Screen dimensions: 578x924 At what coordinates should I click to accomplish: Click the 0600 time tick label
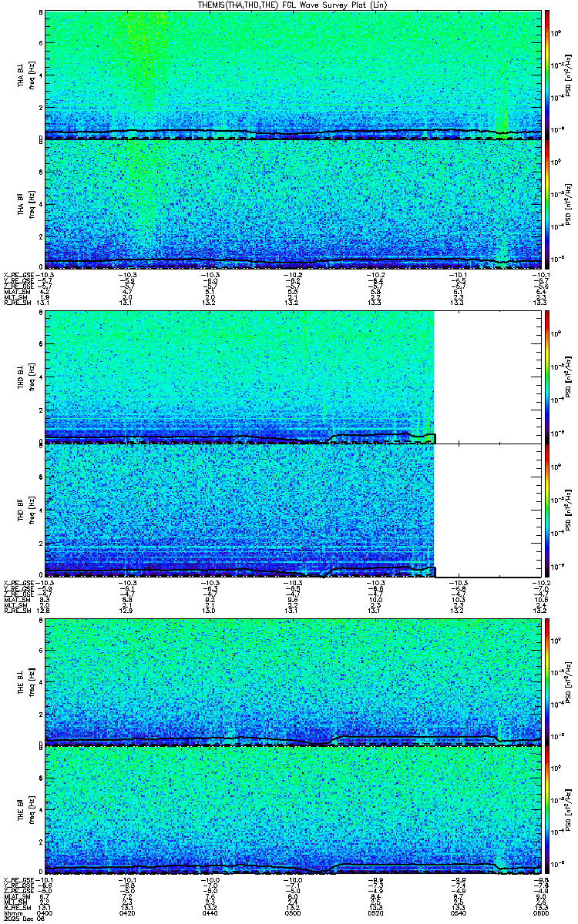coord(540,913)
